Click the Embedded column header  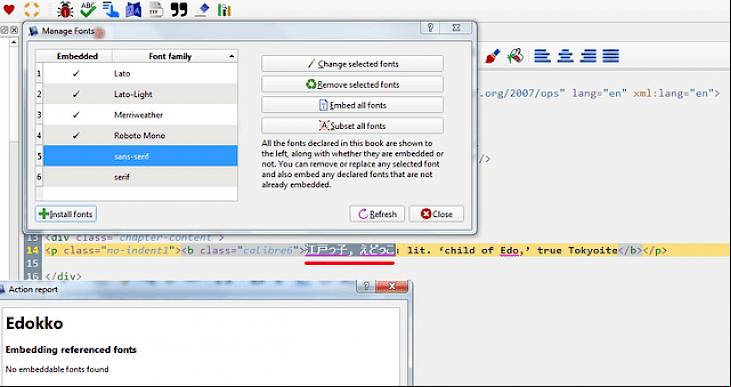77,56
